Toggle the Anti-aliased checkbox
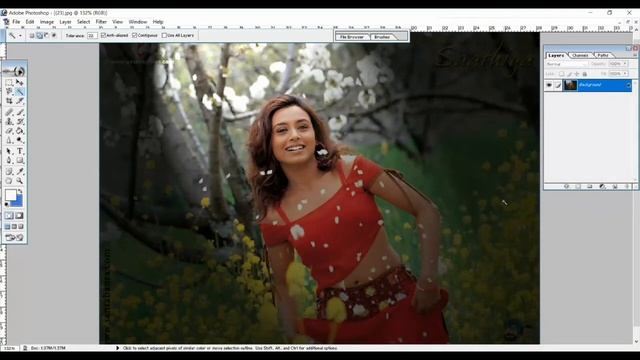The width and height of the screenshot is (640, 360). [x=103, y=36]
